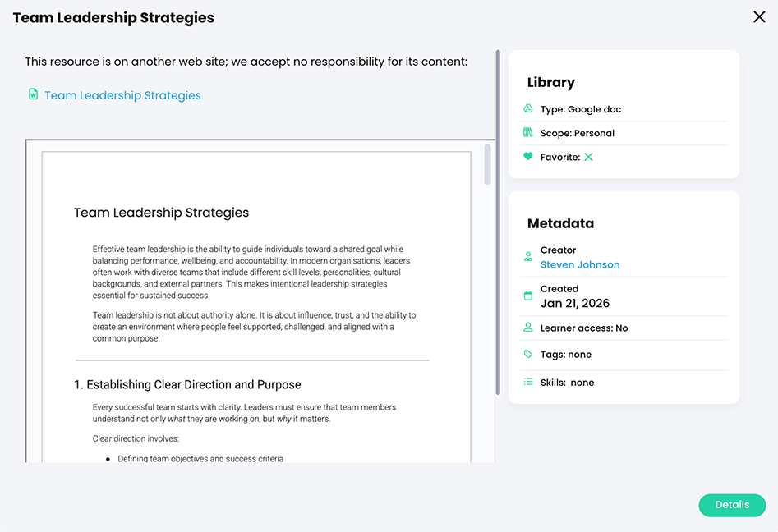
Task: Click the Tags label icon
Action: [528, 355]
